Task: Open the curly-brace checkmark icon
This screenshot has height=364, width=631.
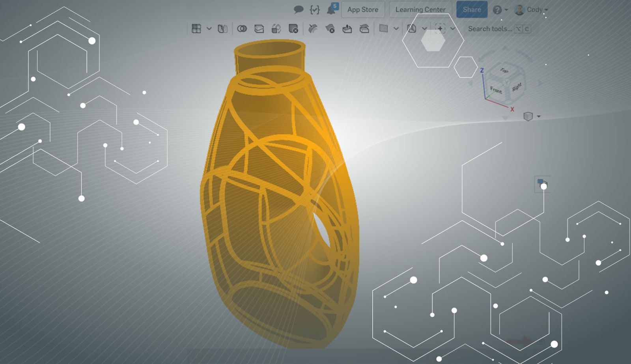Action: (314, 9)
